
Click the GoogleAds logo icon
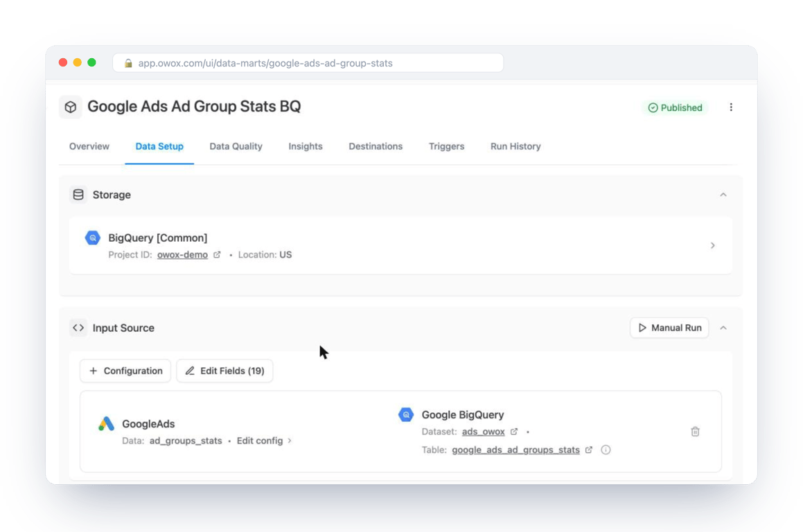click(106, 423)
